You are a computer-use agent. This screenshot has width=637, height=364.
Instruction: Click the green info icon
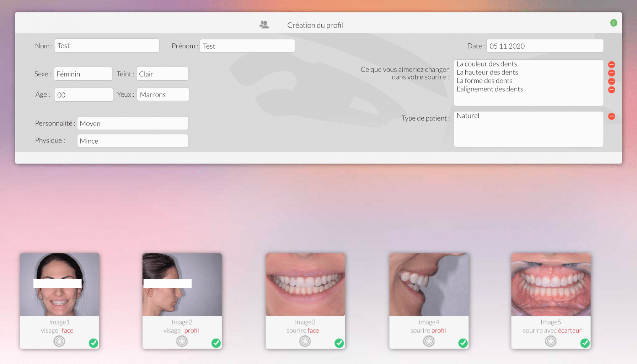coord(614,23)
